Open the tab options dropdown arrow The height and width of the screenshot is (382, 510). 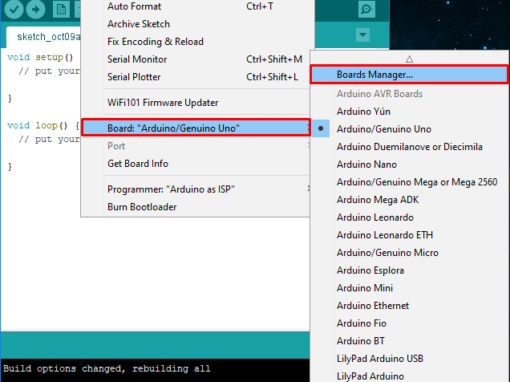pyautogui.click(x=363, y=35)
